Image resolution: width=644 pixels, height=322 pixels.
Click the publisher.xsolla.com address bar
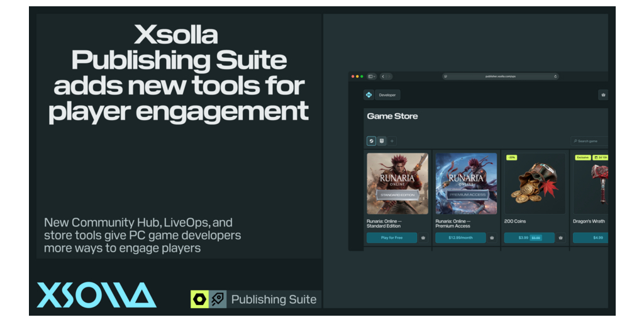pyautogui.click(x=500, y=76)
